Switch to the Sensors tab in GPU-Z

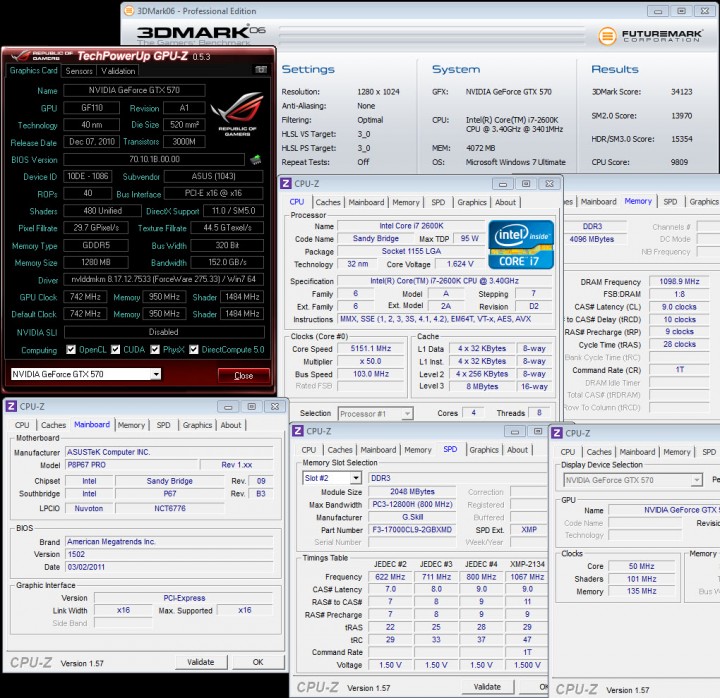[x=79, y=71]
